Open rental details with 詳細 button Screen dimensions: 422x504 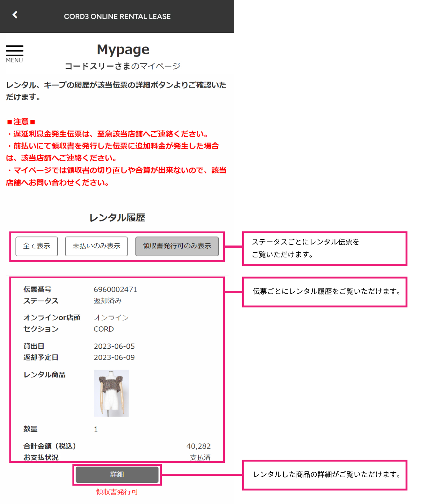coord(117,474)
